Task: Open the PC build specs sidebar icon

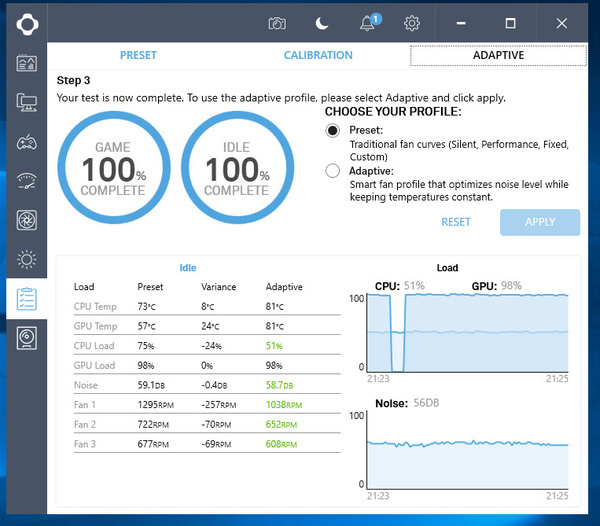Action: 27,102
